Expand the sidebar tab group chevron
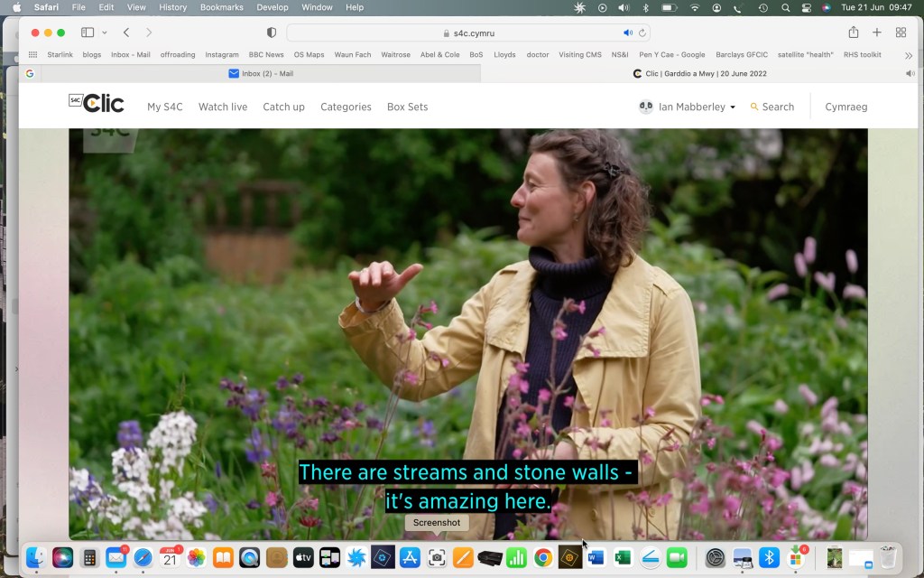Image resolution: width=924 pixels, height=578 pixels. pos(105,33)
